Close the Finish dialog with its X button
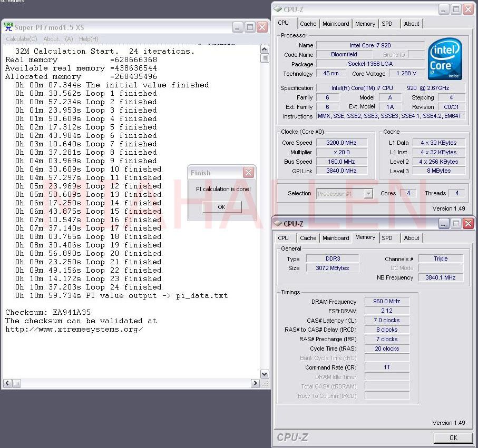The height and width of the screenshot is (448, 478). [x=248, y=173]
